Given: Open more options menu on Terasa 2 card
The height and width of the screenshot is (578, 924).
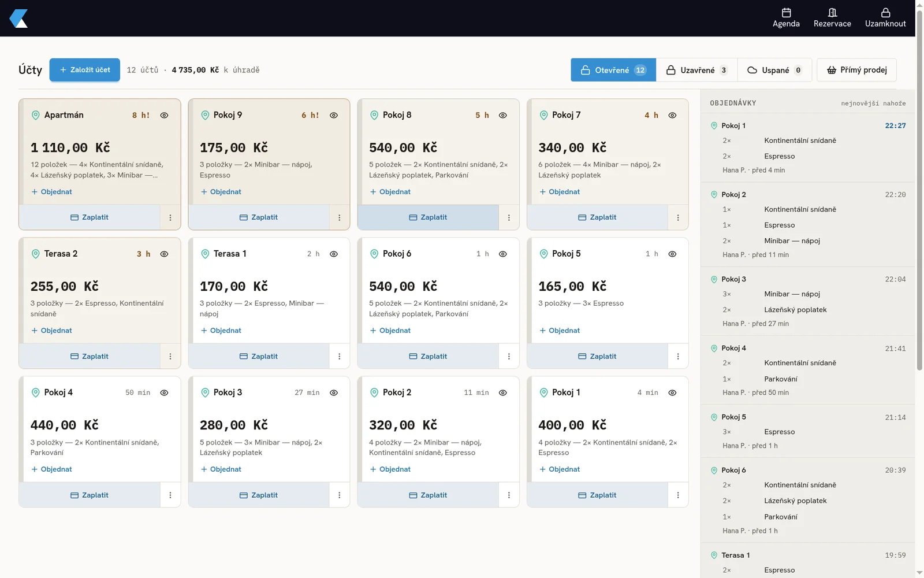Looking at the screenshot, I should pyautogui.click(x=170, y=356).
